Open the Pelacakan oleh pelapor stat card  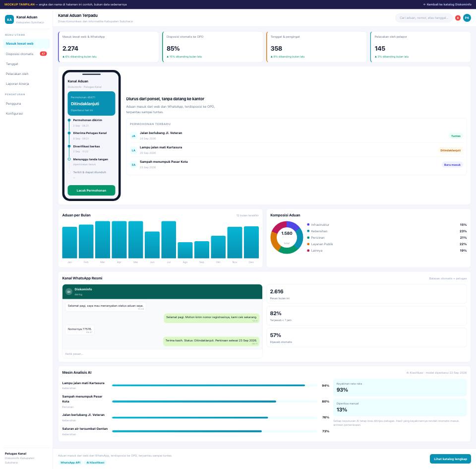[420, 47]
